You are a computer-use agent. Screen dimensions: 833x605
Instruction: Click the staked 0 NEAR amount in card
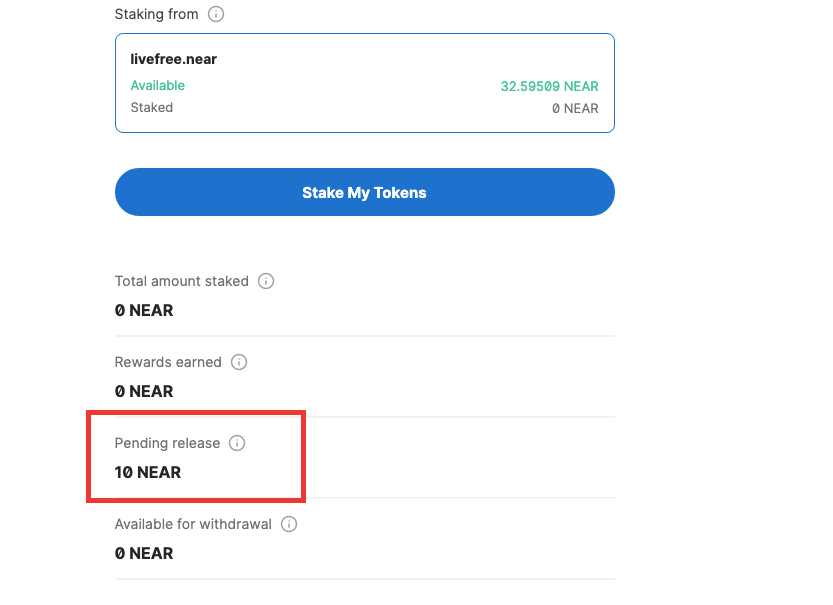coord(575,108)
